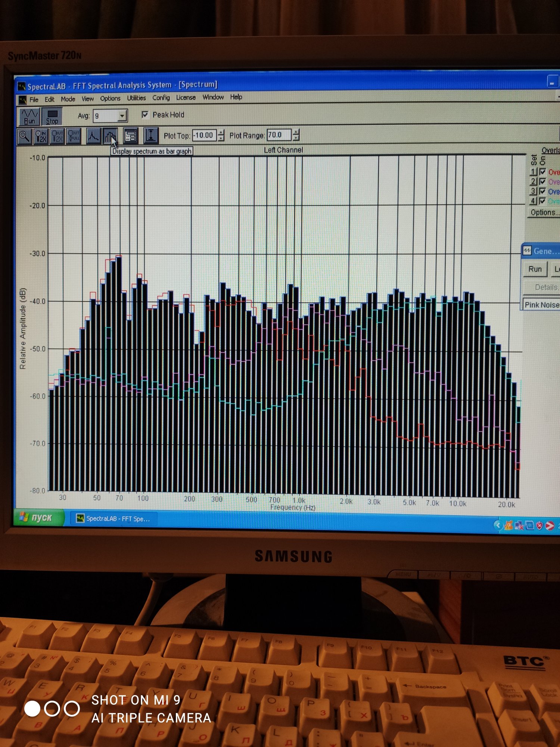The image size is (560, 747).
Task: Click the SpectraLAB title bar icon
Action: 22,87
